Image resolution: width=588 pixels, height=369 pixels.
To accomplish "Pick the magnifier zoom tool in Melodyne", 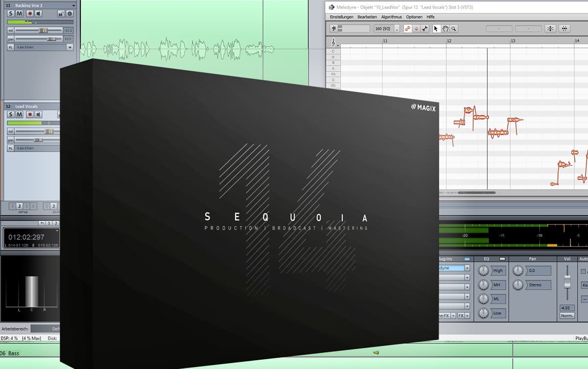I will [454, 29].
